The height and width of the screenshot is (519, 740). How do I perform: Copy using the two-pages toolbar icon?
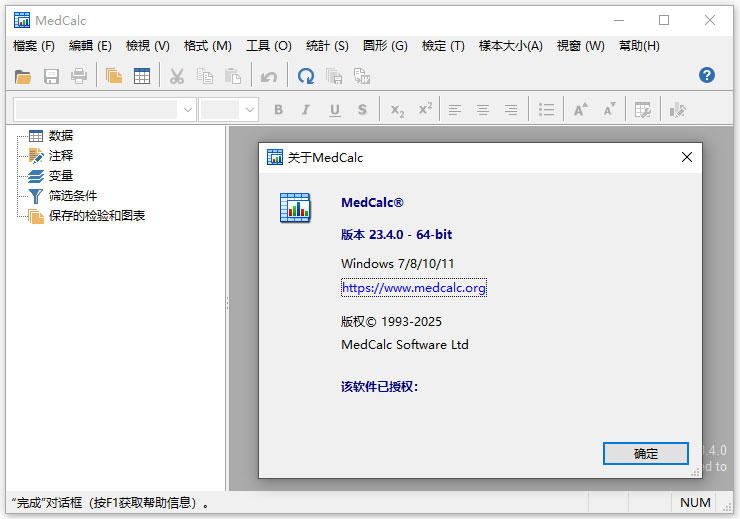tap(204, 76)
